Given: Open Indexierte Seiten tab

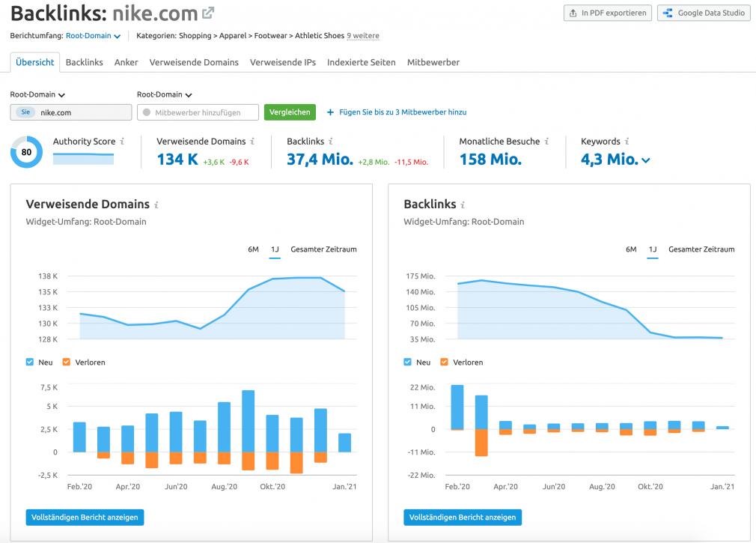Looking at the screenshot, I should (361, 62).
